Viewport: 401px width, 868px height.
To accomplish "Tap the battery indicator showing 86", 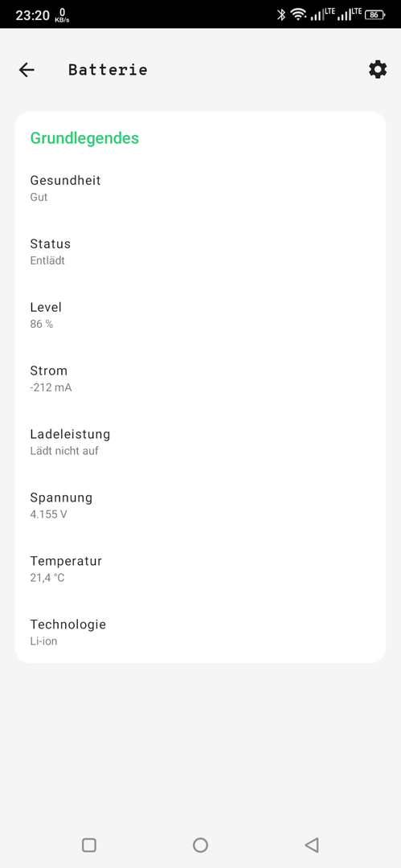I will (375, 15).
